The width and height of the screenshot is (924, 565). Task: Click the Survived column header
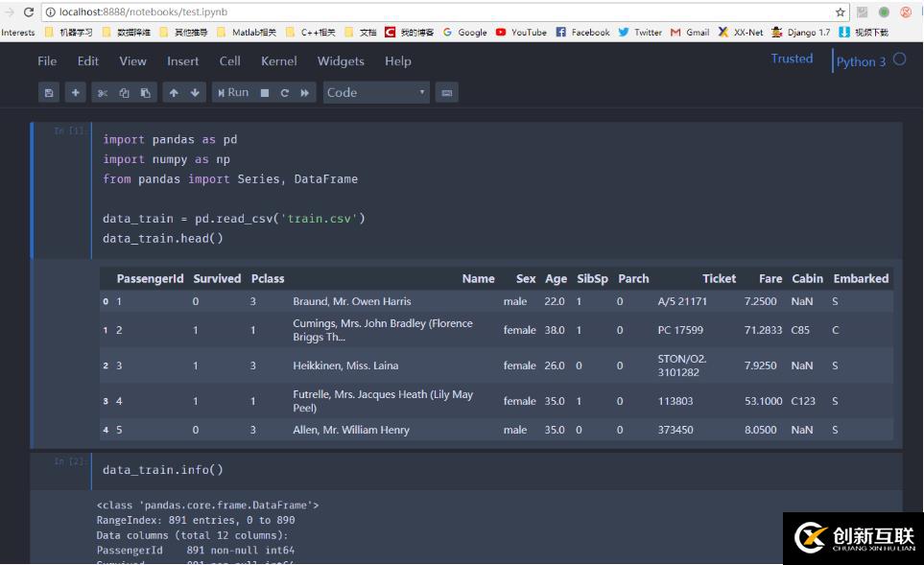[217, 279]
